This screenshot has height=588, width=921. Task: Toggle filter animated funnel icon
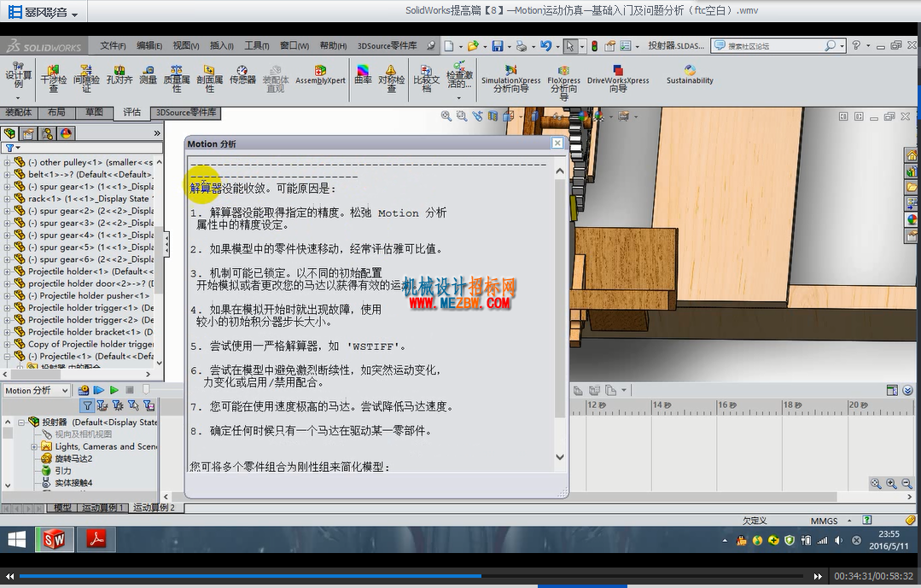tap(102, 405)
